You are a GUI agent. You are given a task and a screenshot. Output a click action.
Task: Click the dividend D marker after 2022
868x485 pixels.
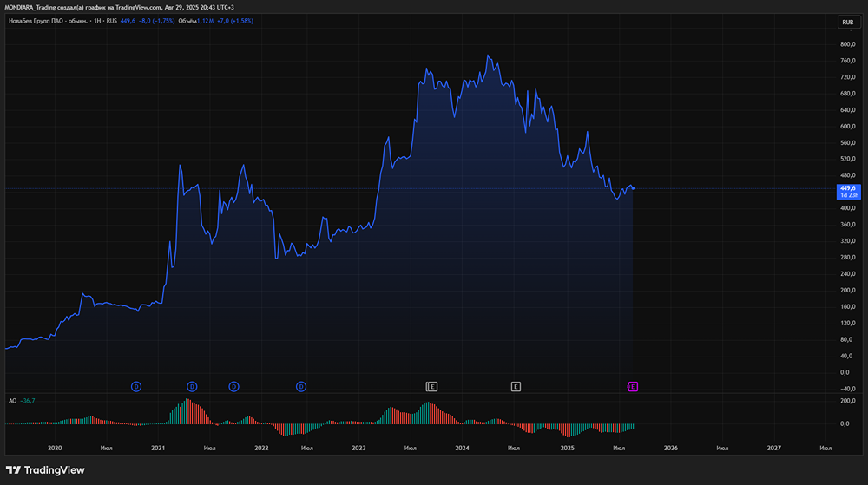301,387
